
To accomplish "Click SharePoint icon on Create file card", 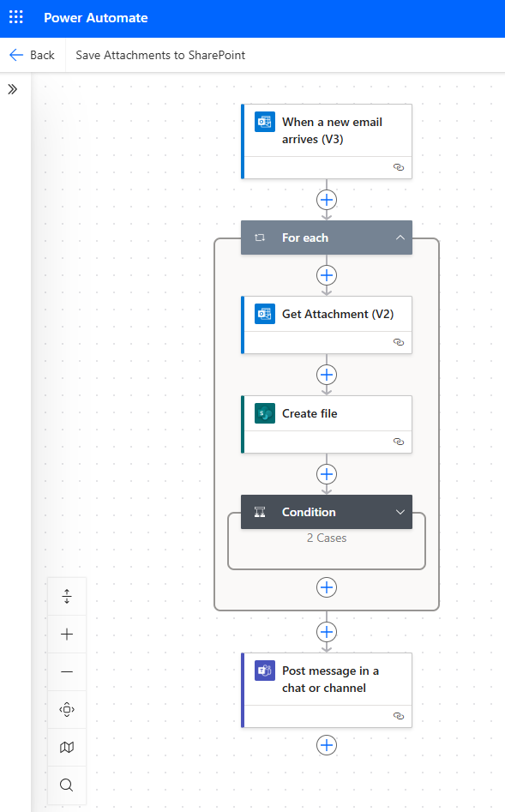I will click(265, 413).
